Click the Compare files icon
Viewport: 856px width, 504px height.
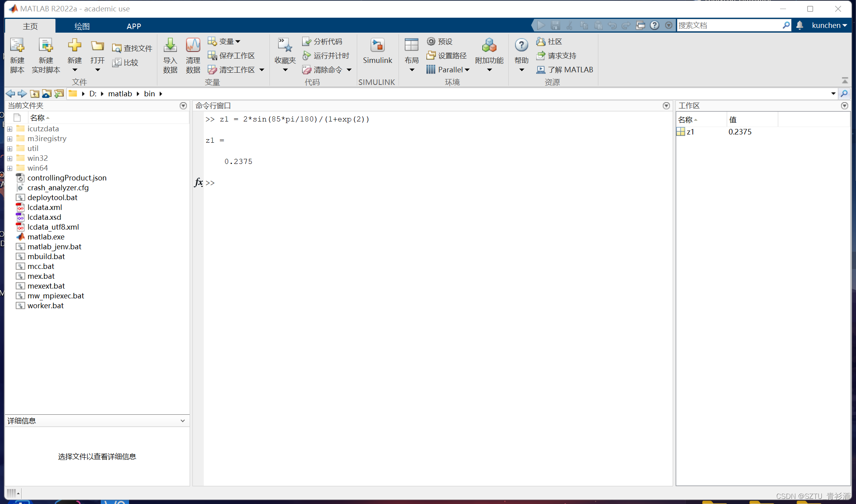tap(117, 63)
